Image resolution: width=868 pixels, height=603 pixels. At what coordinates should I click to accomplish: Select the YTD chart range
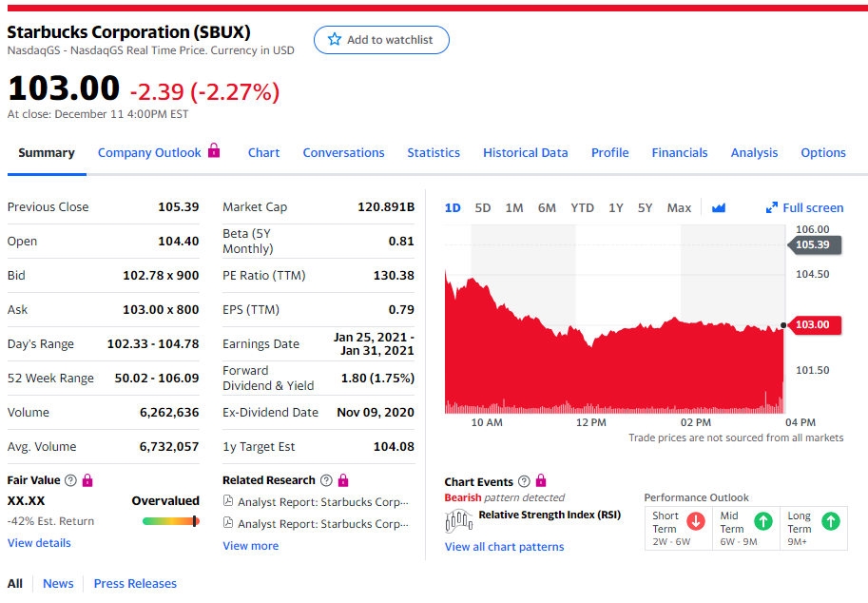[x=583, y=207]
